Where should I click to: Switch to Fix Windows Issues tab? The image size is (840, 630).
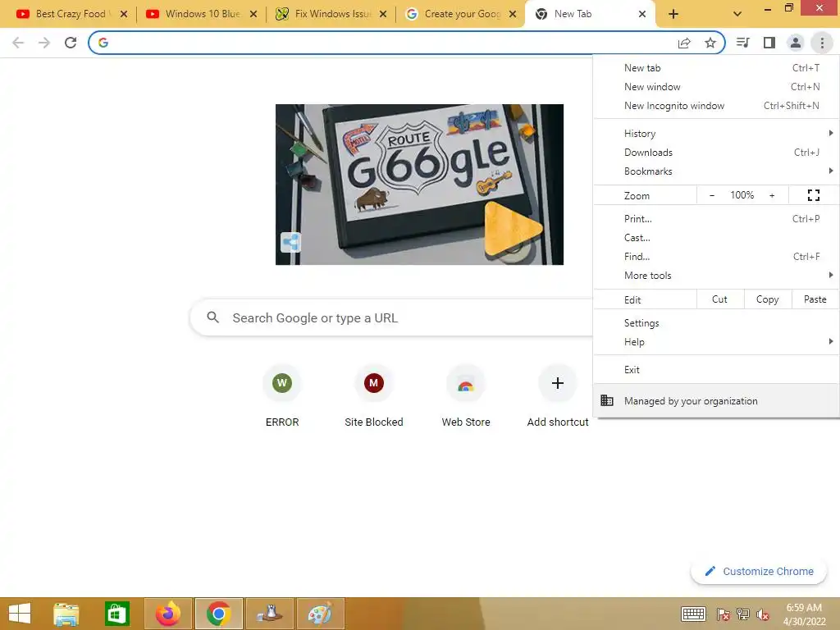331,14
